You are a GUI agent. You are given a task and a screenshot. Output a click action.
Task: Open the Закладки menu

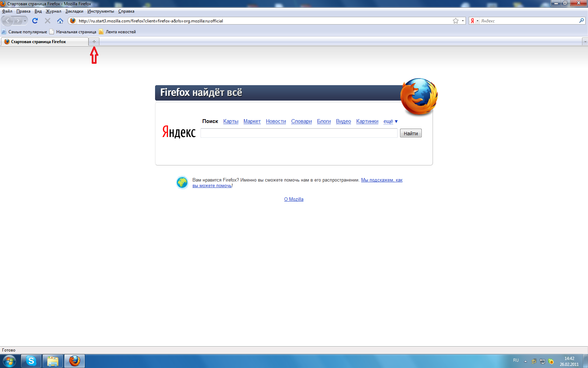[74, 11]
